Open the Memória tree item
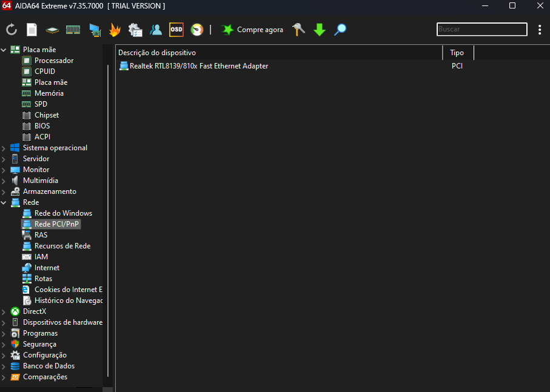Image resolution: width=550 pixels, height=392 pixels. [49, 93]
